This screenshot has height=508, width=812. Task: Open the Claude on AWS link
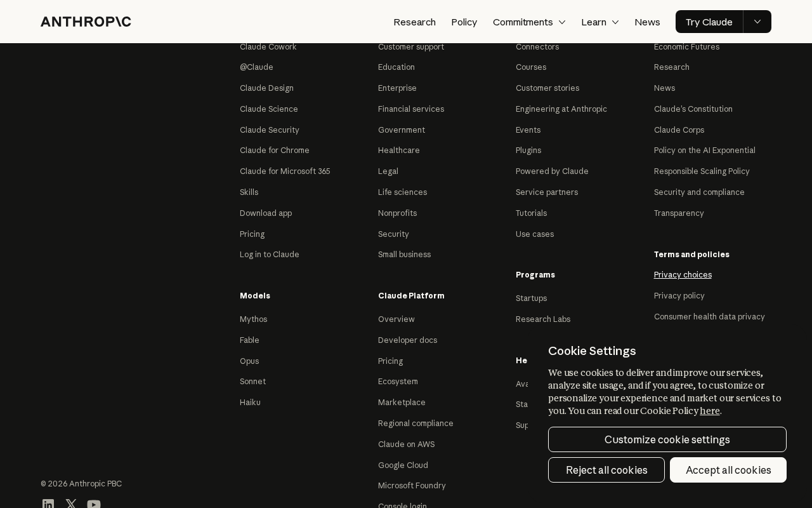(406, 444)
